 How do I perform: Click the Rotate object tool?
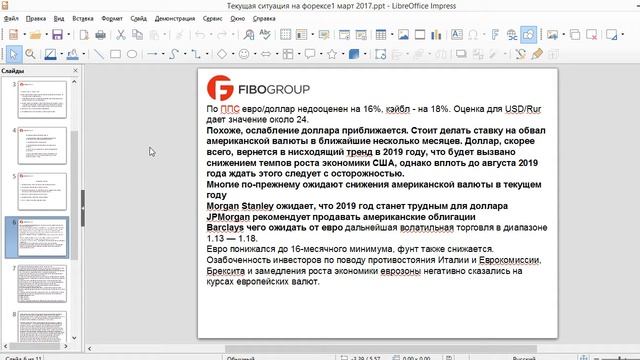point(380,54)
